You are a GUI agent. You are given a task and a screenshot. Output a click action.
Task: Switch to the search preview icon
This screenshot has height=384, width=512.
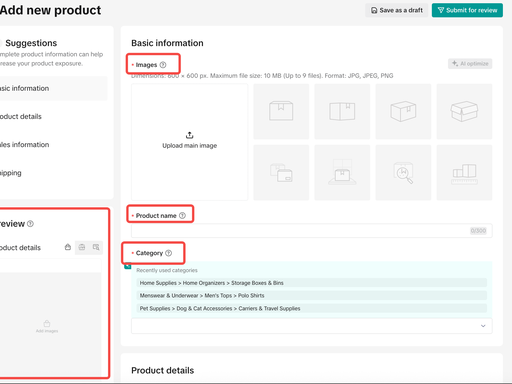click(x=96, y=247)
